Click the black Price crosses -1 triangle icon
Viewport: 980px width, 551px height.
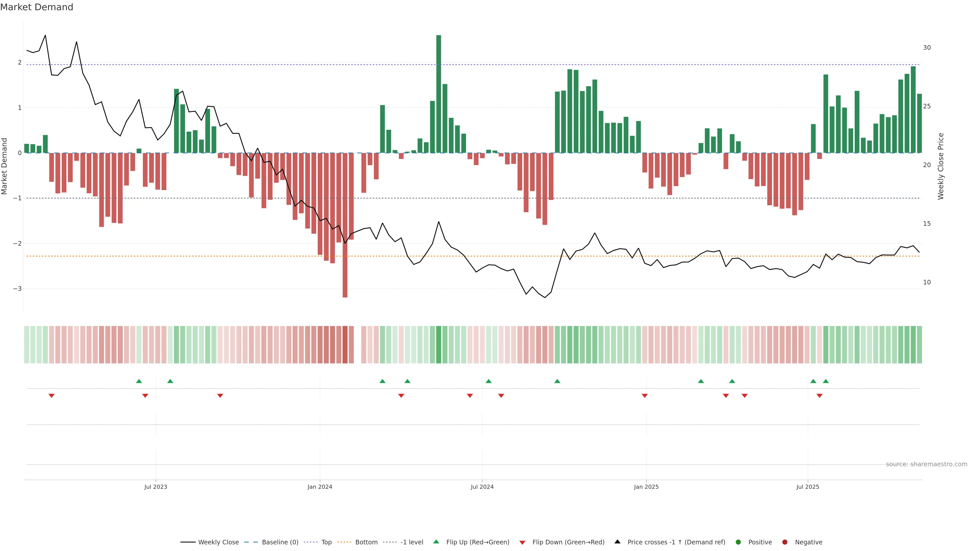pyautogui.click(x=617, y=542)
